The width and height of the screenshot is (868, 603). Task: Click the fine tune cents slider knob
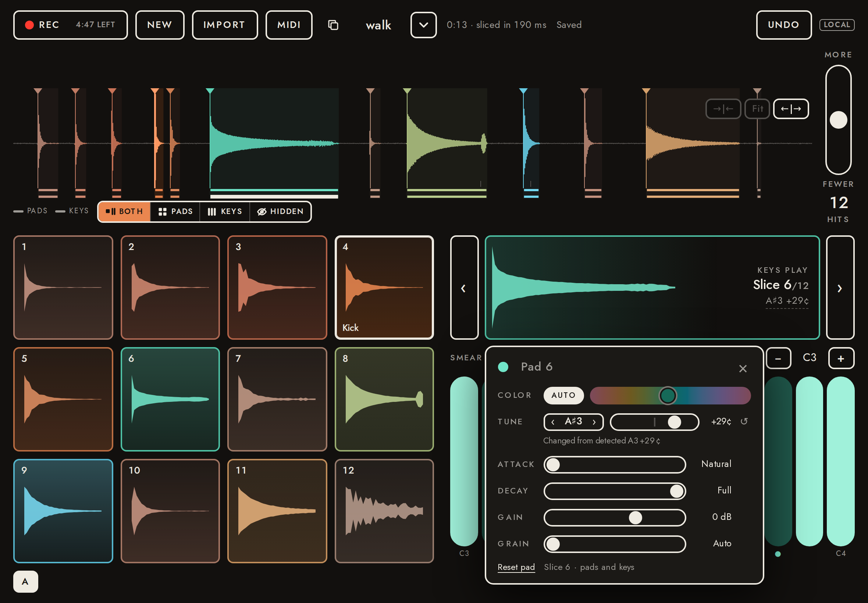[x=674, y=422]
